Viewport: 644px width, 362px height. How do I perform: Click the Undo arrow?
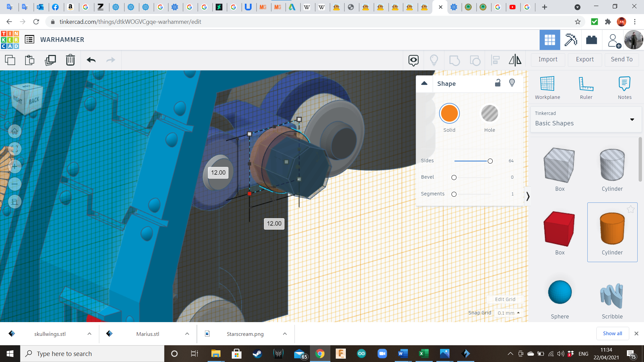click(x=91, y=60)
